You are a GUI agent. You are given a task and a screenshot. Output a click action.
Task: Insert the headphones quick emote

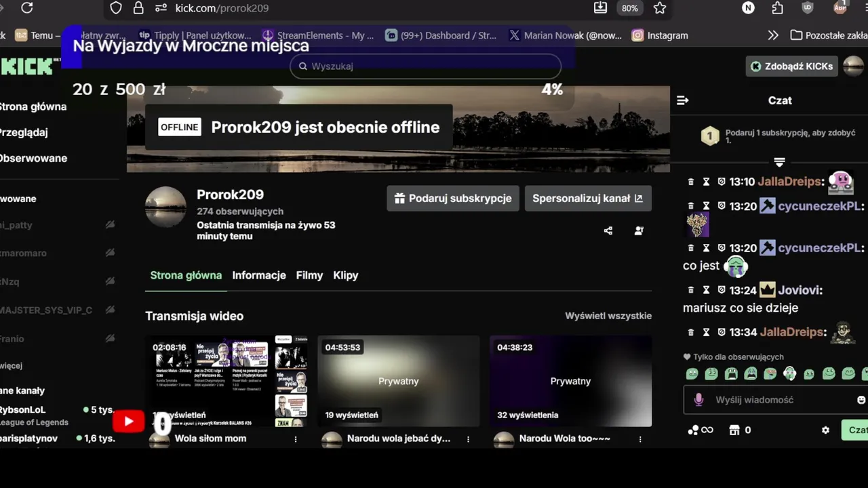[x=789, y=373]
